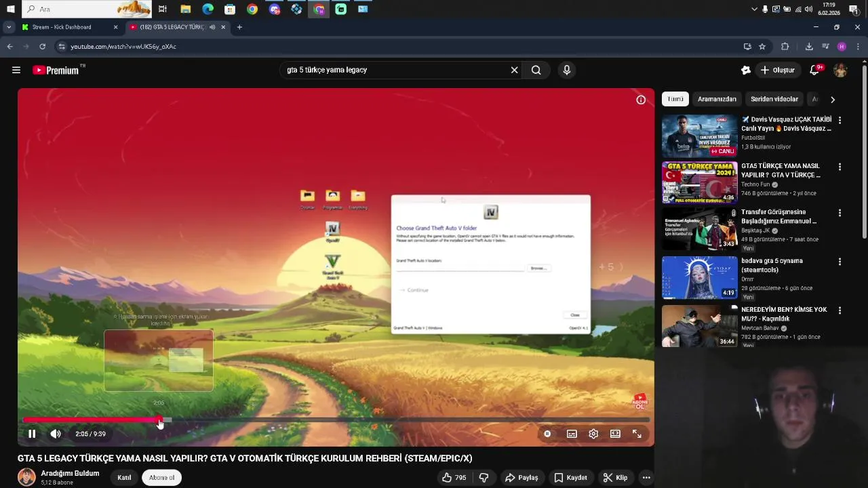Open the GTA5 Türkçe Yama 2024 thumbnail
This screenshot has height=488, width=868.
coord(699,182)
